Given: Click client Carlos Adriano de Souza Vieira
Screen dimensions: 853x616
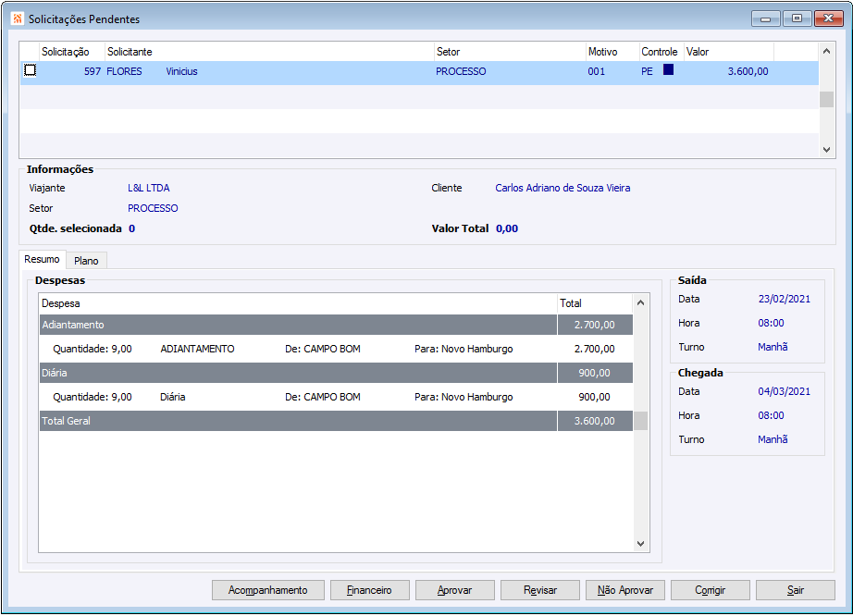Looking at the screenshot, I should click(562, 188).
